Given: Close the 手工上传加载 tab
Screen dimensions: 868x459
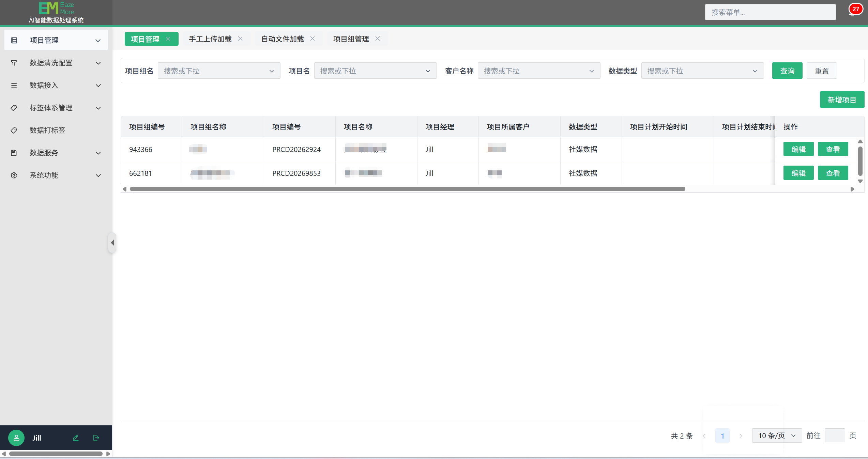Looking at the screenshot, I should [x=240, y=39].
